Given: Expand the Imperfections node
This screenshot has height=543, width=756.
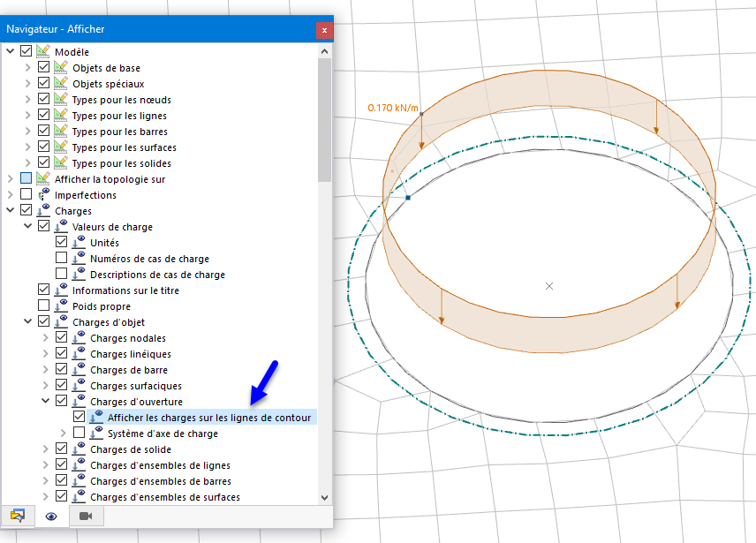Looking at the screenshot, I should click(x=11, y=194).
